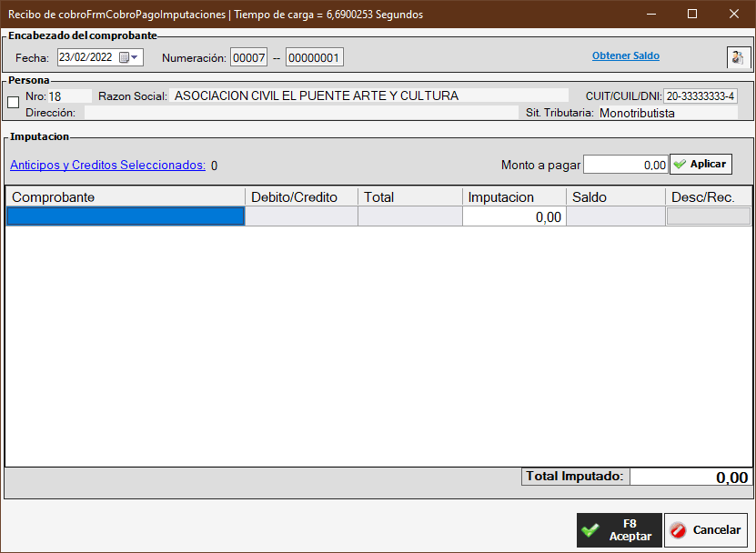
Task: Select the highlighted Comprobante cell
Action: coord(125,216)
